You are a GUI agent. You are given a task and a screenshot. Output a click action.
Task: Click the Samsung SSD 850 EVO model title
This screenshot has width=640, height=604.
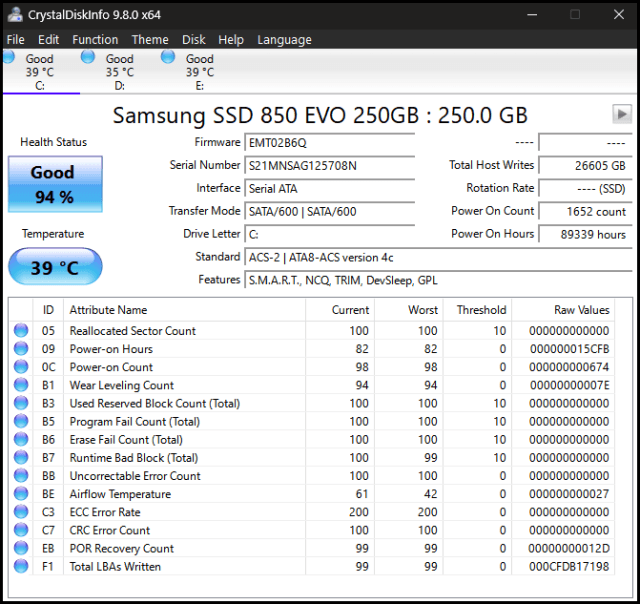[320, 115]
